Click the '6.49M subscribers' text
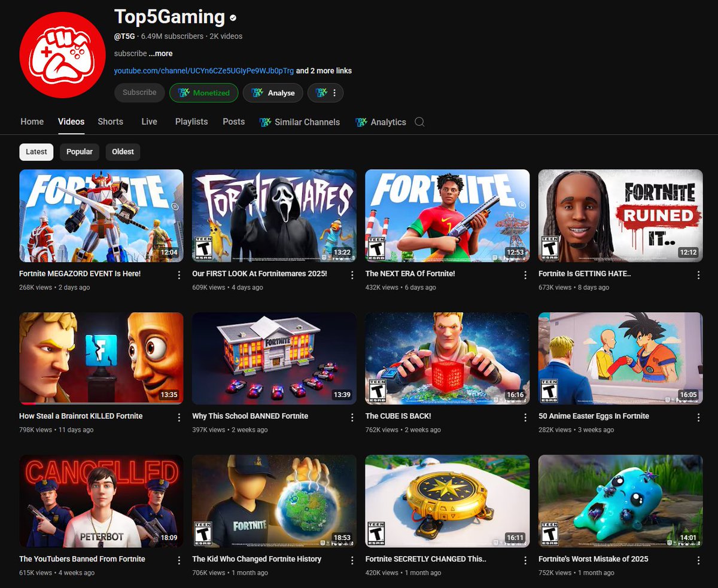This screenshot has height=588, width=718. (x=172, y=36)
